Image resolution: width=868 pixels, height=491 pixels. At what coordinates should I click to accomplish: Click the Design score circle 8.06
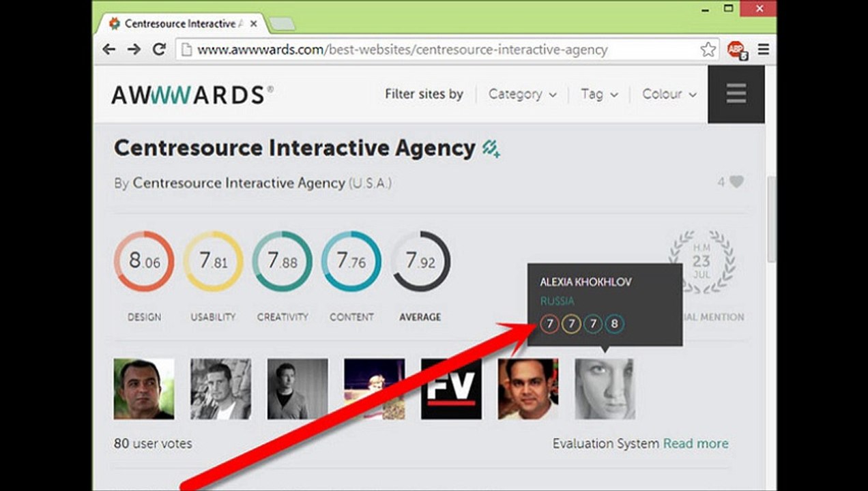pos(144,261)
